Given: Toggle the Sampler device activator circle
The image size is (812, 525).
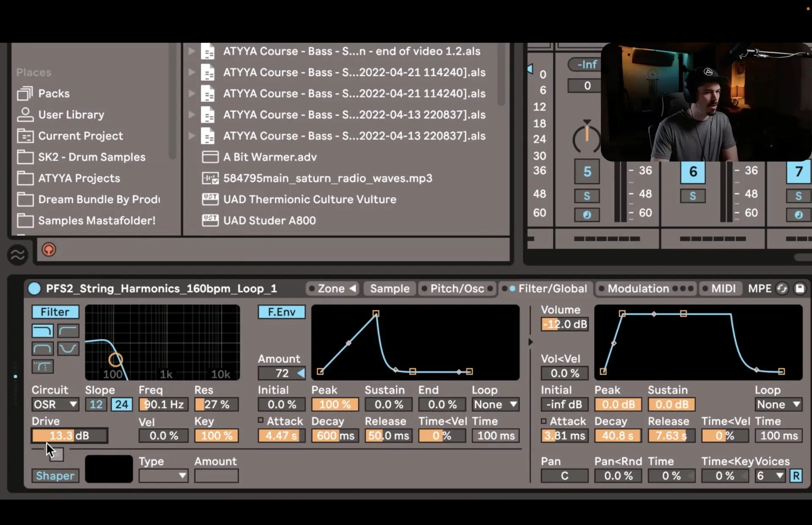Looking at the screenshot, I should 34,289.
